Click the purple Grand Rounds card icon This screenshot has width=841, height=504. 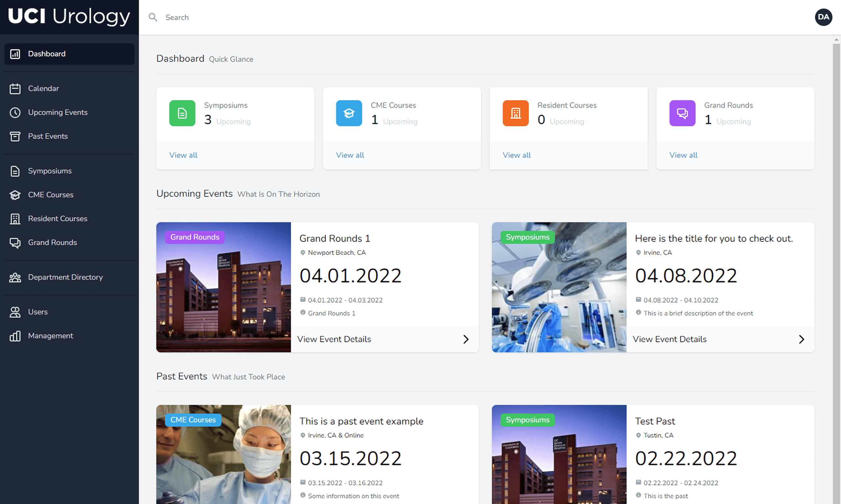click(x=682, y=113)
